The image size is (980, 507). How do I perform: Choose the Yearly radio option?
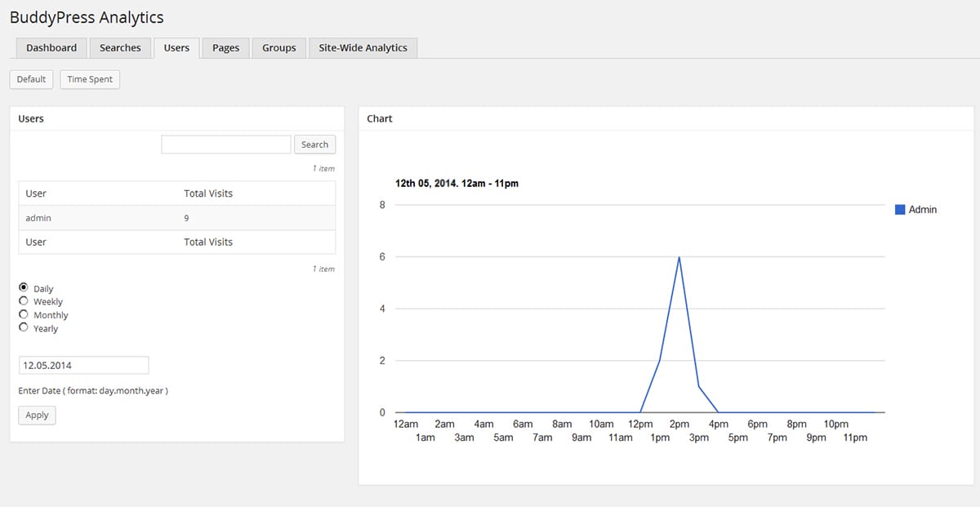[x=24, y=327]
